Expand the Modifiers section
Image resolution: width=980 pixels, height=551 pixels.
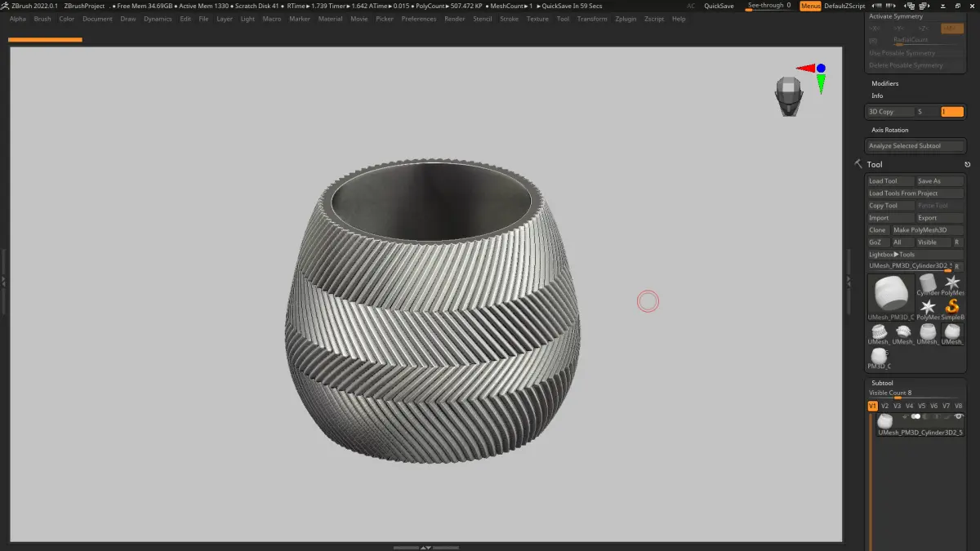(884, 83)
